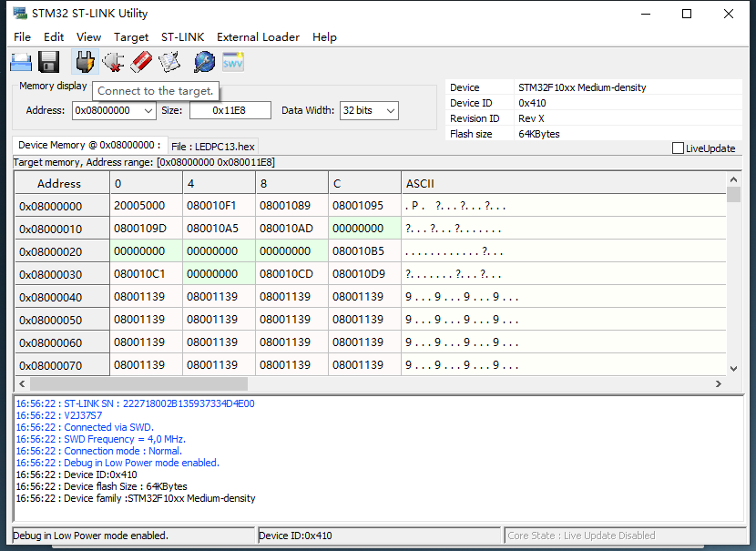Click log line Device flash Size : 64KBytes
This screenshot has height=551, width=756.
(x=101, y=486)
